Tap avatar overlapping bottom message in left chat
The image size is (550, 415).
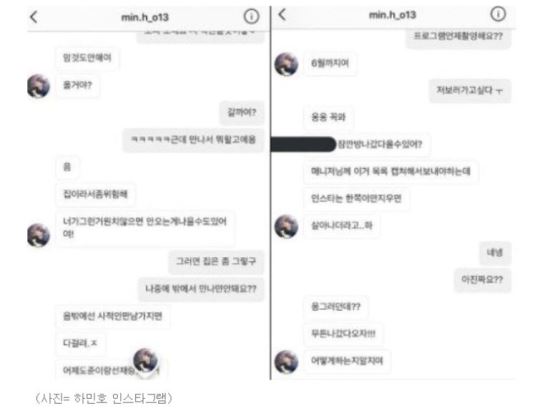click(146, 360)
